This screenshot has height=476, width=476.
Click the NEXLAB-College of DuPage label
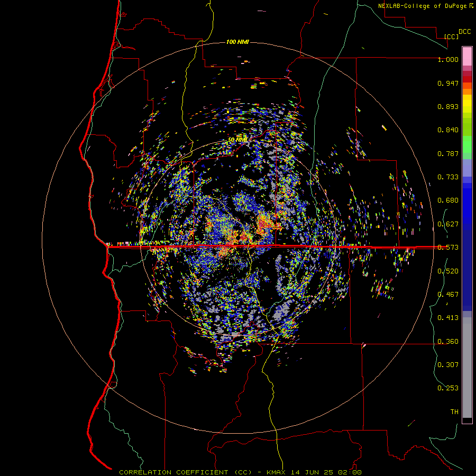point(423,6)
